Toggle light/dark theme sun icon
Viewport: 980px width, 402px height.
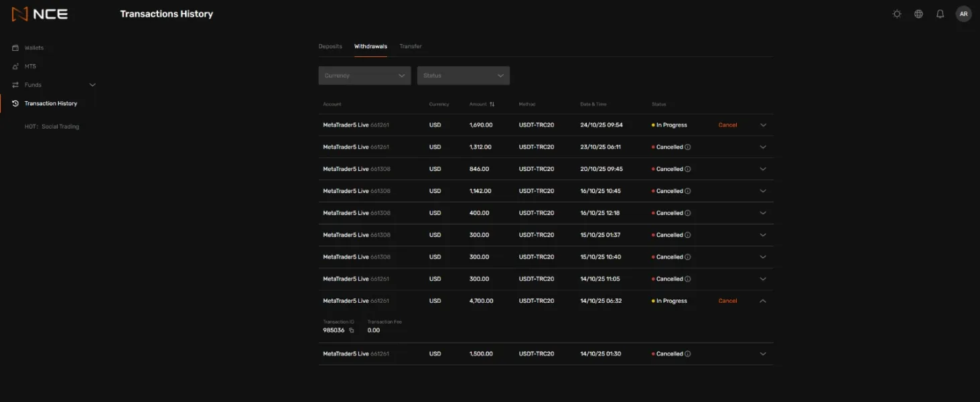tap(897, 14)
